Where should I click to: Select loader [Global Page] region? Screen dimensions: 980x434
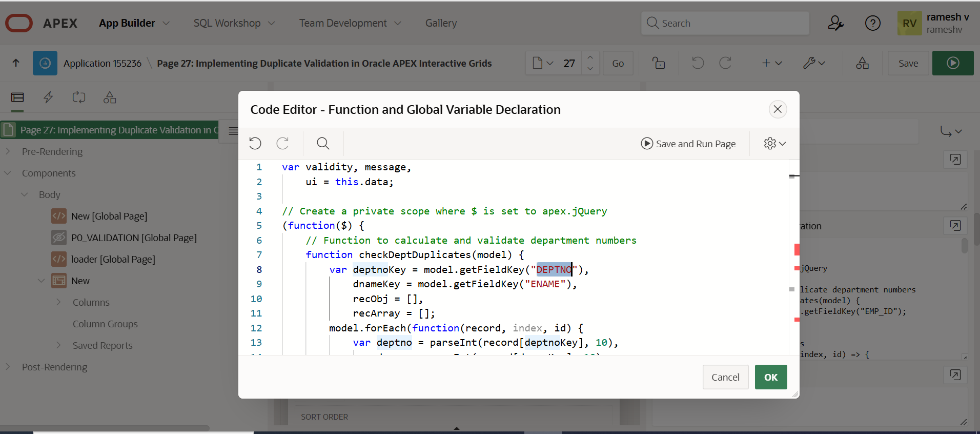click(x=113, y=259)
